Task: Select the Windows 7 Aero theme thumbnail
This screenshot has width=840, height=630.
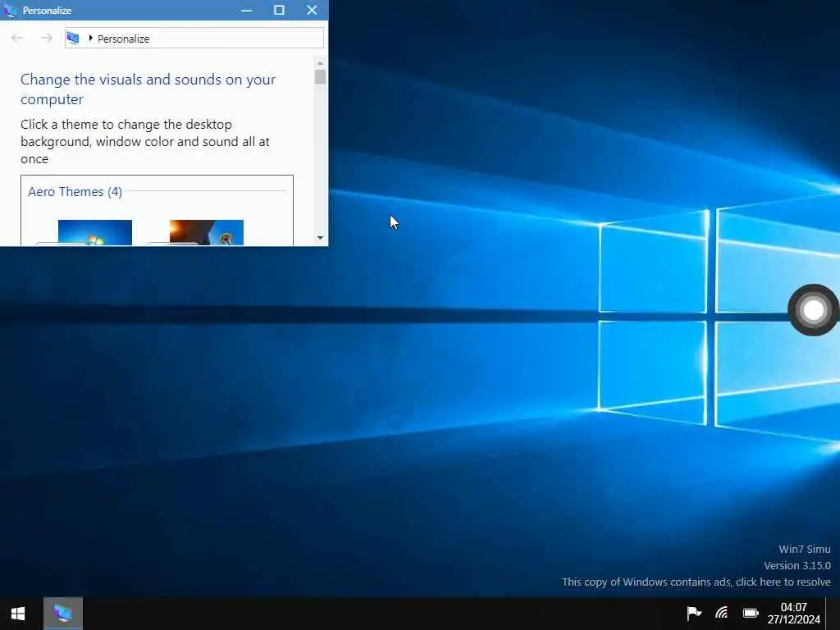Action: click(95, 232)
